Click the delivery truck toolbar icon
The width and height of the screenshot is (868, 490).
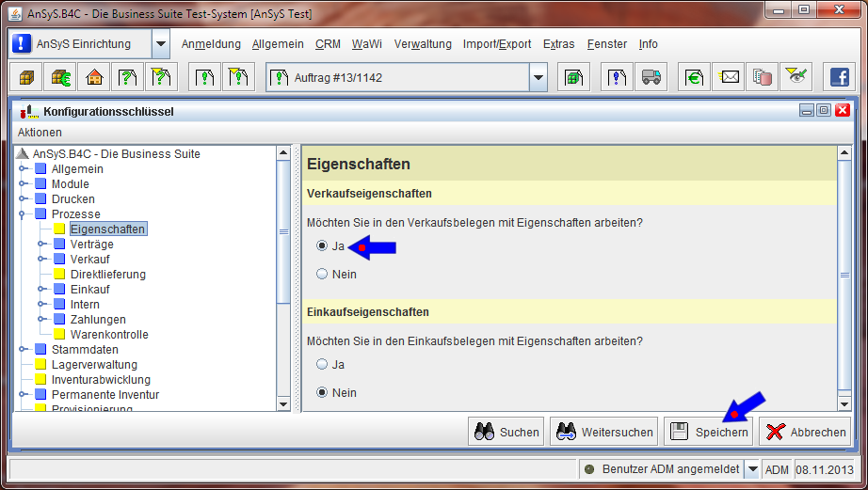click(x=651, y=77)
